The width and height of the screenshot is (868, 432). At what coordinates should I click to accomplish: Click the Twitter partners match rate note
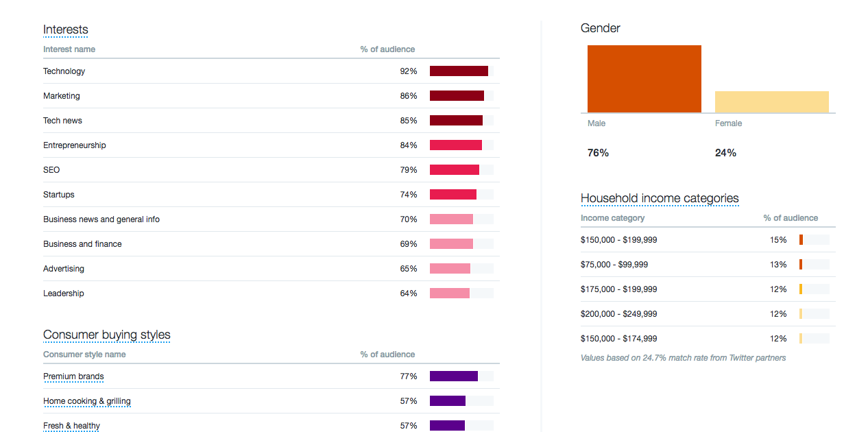(x=682, y=357)
